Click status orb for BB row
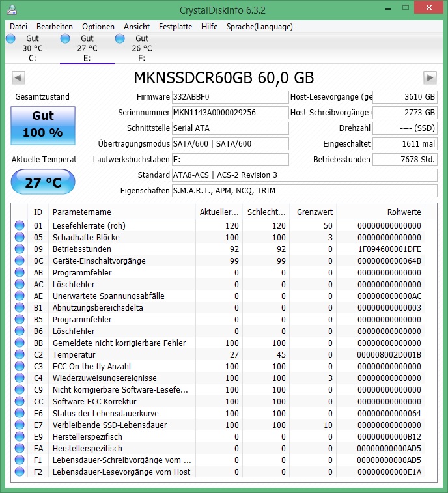 pyautogui.click(x=20, y=343)
